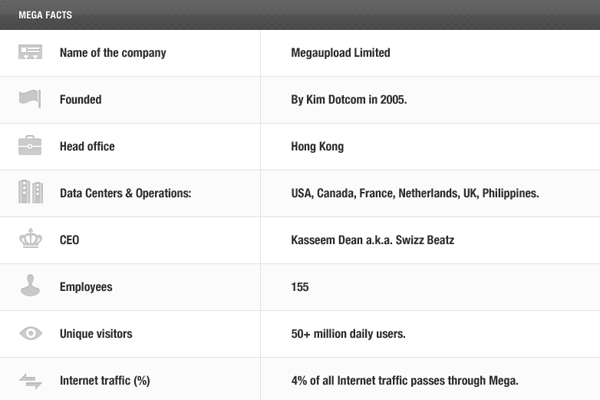Select the Megaupload Limited value
600x400 pixels.
(x=341, y=52)
